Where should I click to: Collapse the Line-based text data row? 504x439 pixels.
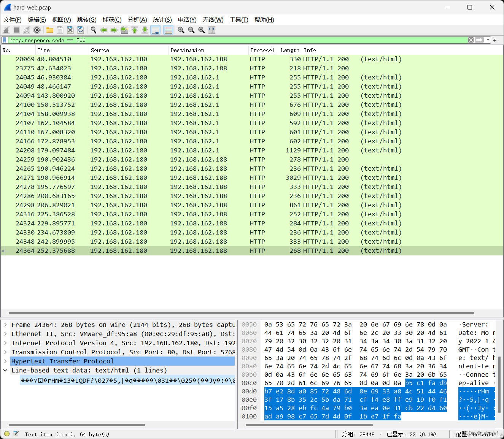(x=5, y=370)
